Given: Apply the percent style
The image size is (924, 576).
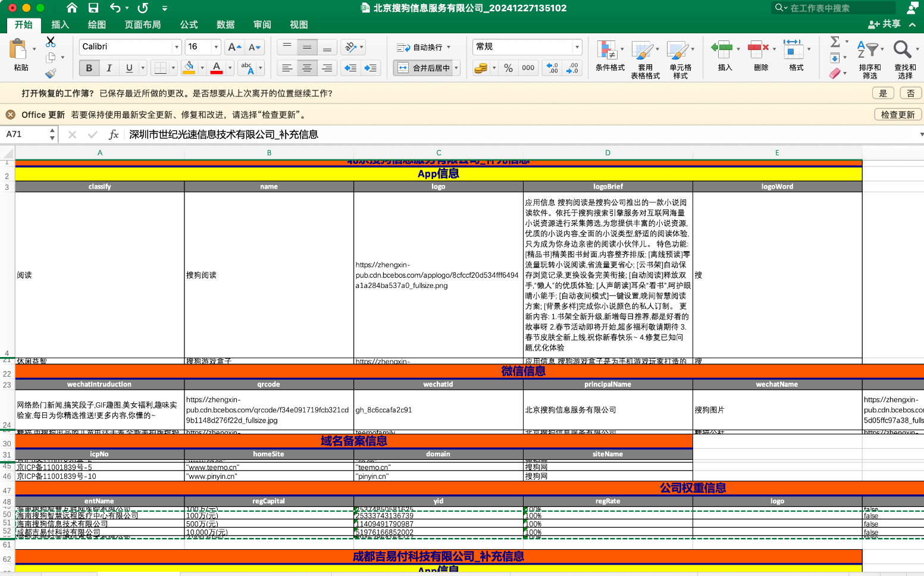Looking at the screenshot, I should coord(508,68).
